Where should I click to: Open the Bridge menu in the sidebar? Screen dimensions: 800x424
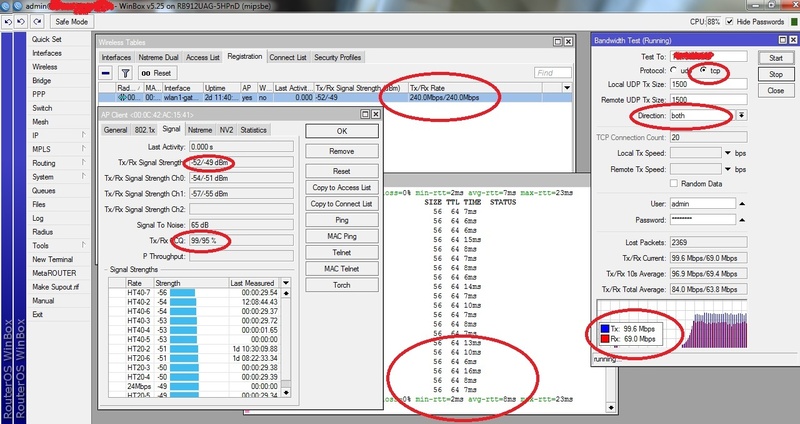tap(41, 81)
